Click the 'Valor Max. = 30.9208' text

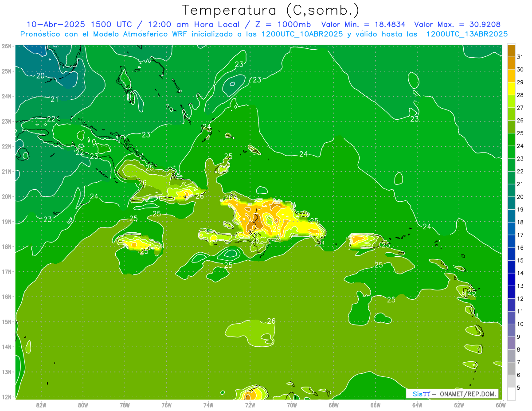tap(457, 24)
